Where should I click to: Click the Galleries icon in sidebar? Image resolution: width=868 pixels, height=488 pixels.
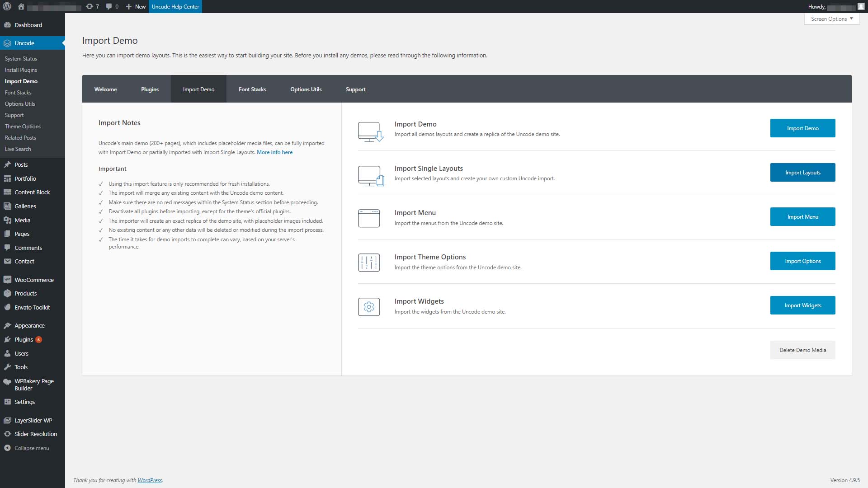7,206
